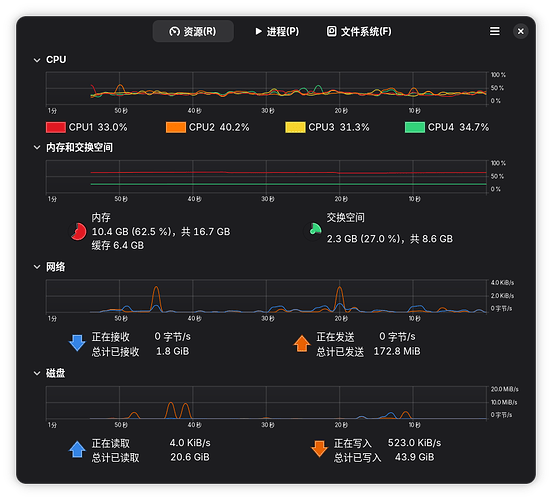Click the blue network receiving arrow icon
This screenshot has height=500, width=551.
[77, 343]
